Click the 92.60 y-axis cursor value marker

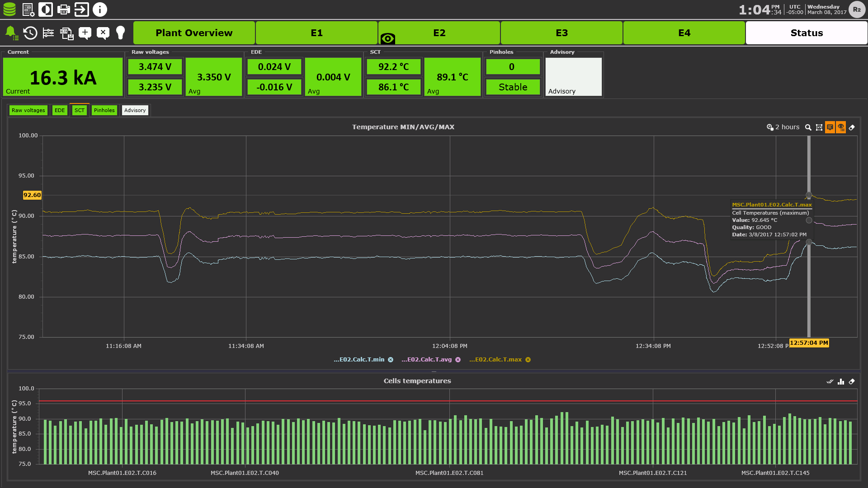click(32, 195)
